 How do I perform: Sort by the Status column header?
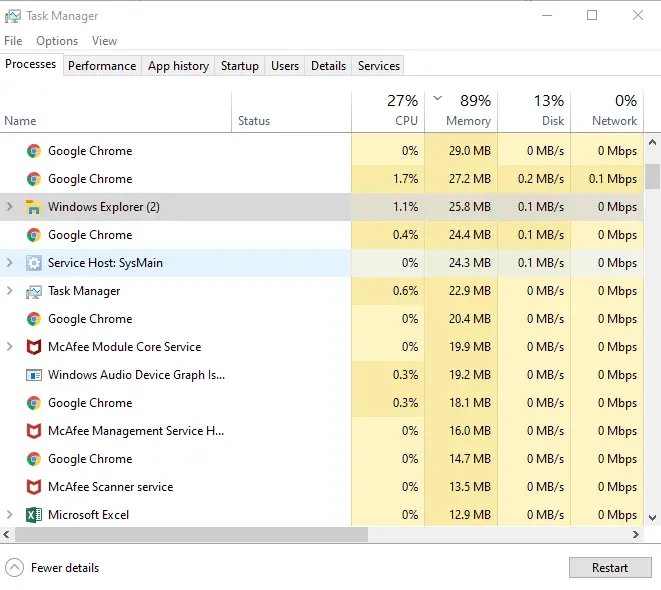tap(291, 111)
